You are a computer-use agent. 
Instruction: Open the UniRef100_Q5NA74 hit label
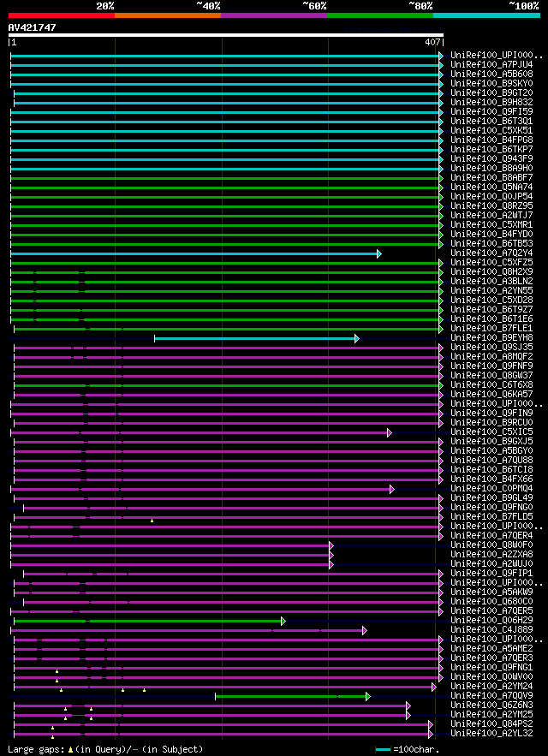491,187
